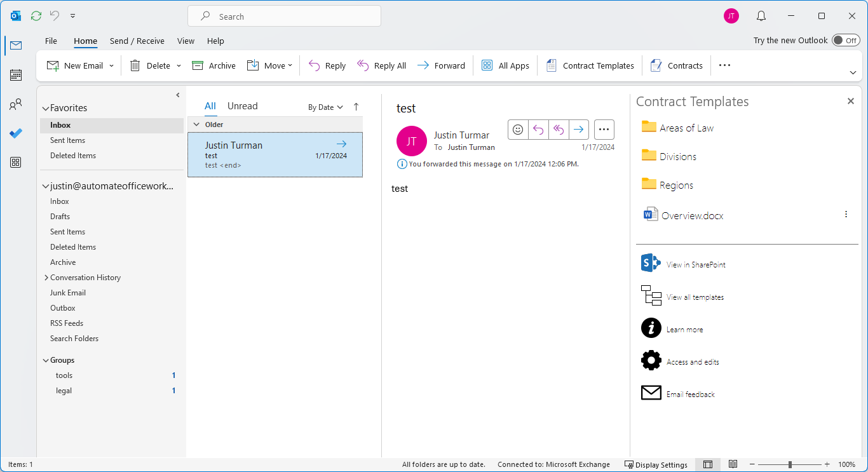868x472 pixels.
Task: Adjust the zoom slider in status bar
Action: (x=790, y=464)
